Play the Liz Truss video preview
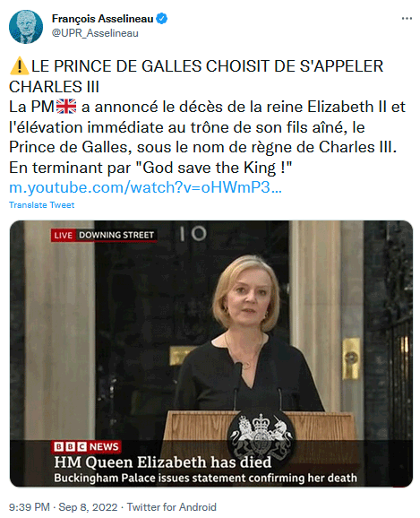Screen dimensions: 420x518 tap(211, 353)
